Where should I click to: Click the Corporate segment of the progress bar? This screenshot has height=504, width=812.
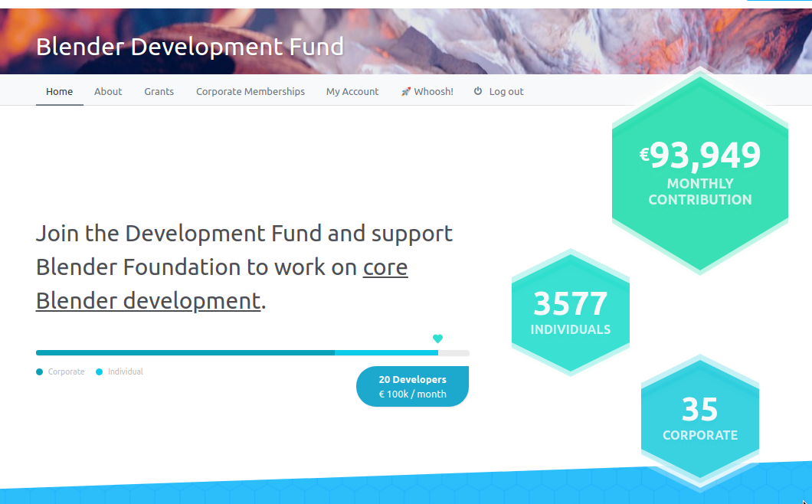(x=184, y=352)
